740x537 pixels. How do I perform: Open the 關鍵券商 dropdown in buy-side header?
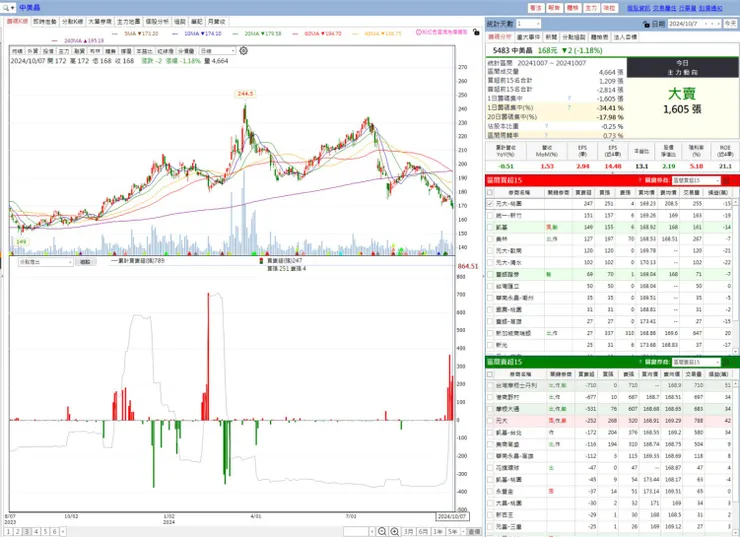pyautogui.click(x=696, y=180)
